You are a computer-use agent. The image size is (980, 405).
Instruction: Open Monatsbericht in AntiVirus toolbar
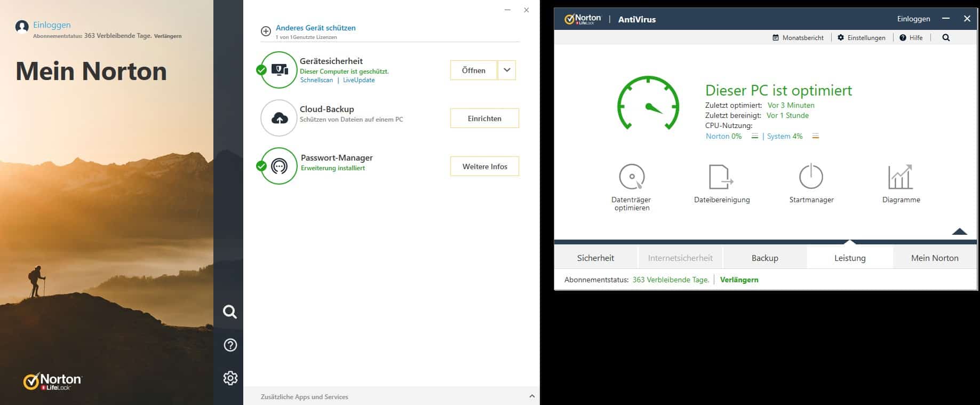click(798, 38)
